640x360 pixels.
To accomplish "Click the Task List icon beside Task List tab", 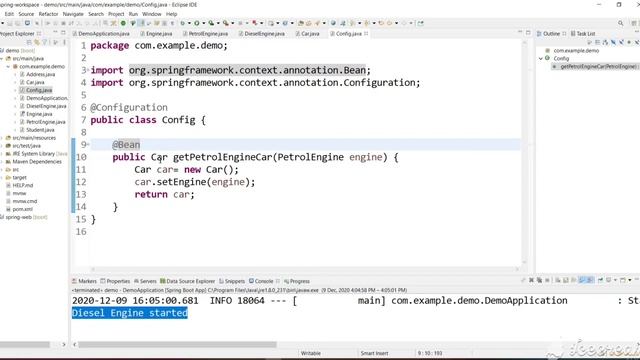I will pyautogui.click(x=573, y=33).
